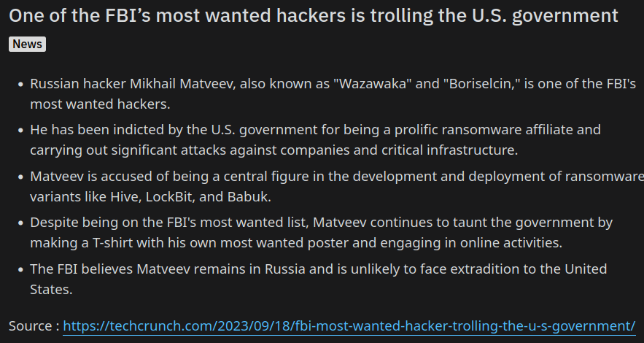Click the word "Russia" in the last bullet
The image size is (644, 343).
pos(285,269)
